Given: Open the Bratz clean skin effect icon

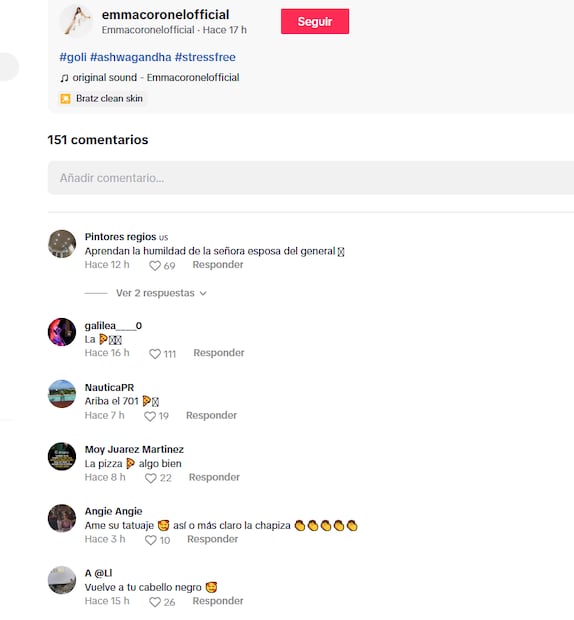Looking at the screenshot, I should coord(65,98).
